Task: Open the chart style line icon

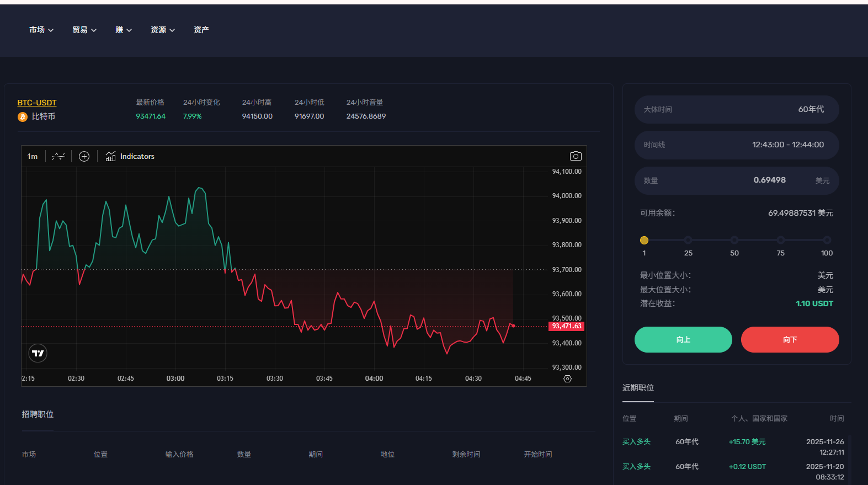Action: [58, 156]
